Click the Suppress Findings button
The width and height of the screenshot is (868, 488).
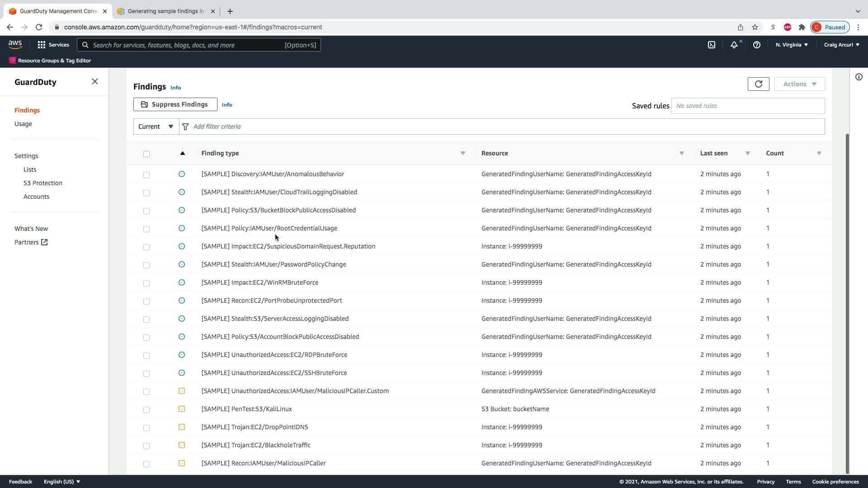tap(175, 104)
